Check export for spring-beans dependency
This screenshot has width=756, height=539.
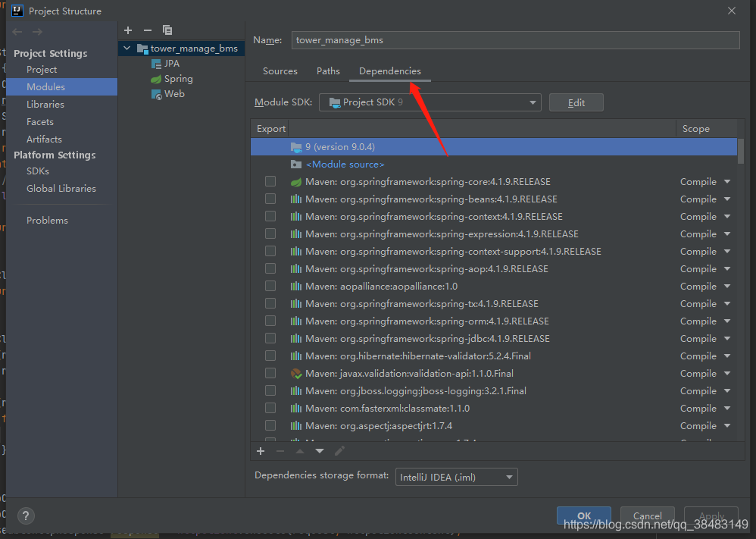270,199
